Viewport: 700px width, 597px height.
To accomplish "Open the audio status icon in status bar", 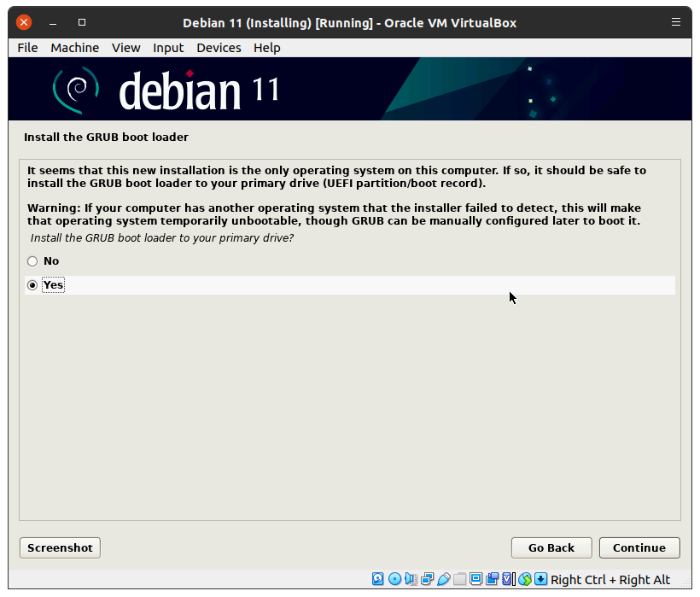I will 410,579.
